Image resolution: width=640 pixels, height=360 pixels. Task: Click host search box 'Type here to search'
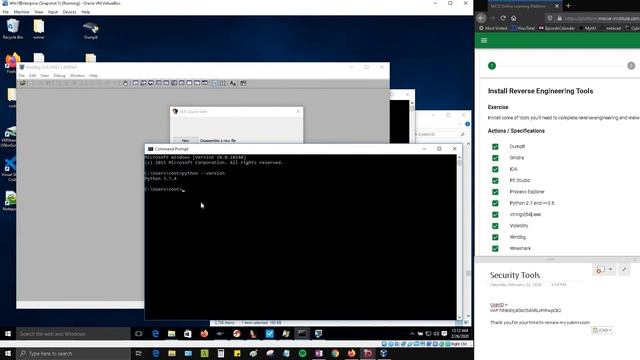point(73,353)
